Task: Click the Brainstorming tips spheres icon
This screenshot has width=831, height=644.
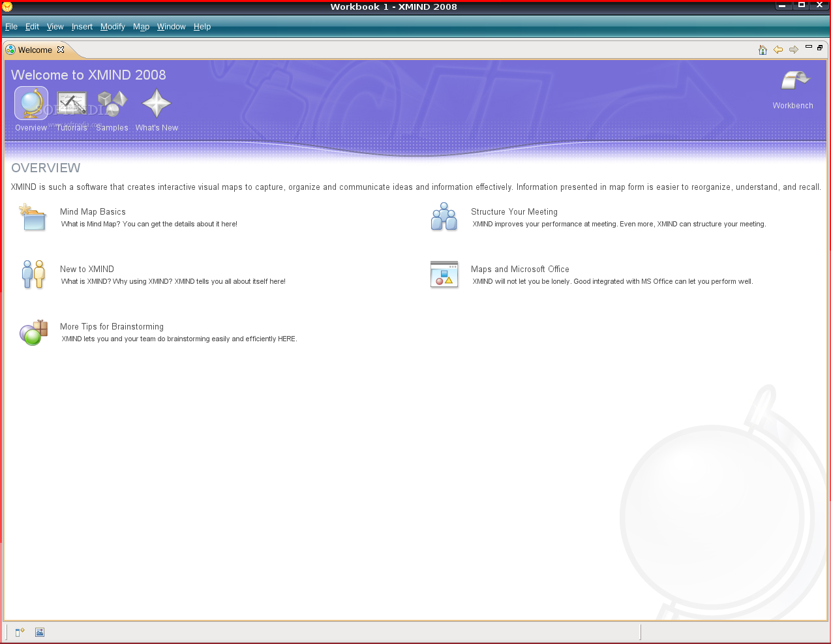Action: pos(34,333)
